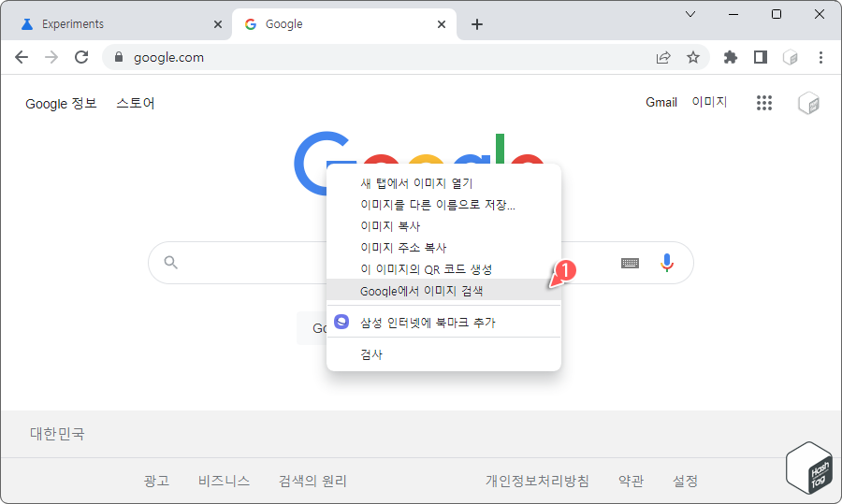
Task: Bookmark this tab with star icon
Action: [x=693, y=57]
